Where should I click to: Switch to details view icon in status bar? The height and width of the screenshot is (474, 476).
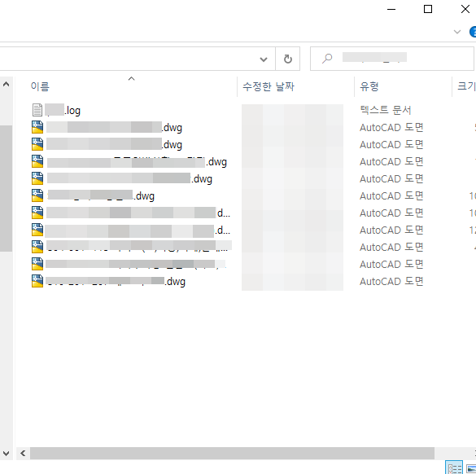coord(454,467)
